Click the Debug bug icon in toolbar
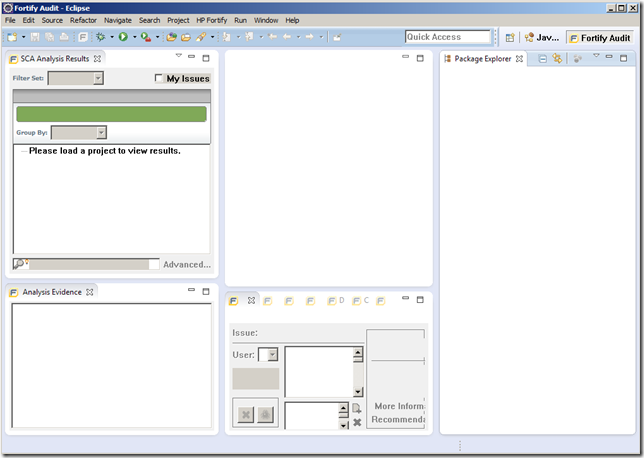Screen dimensions: 644x458 point(100,37)
